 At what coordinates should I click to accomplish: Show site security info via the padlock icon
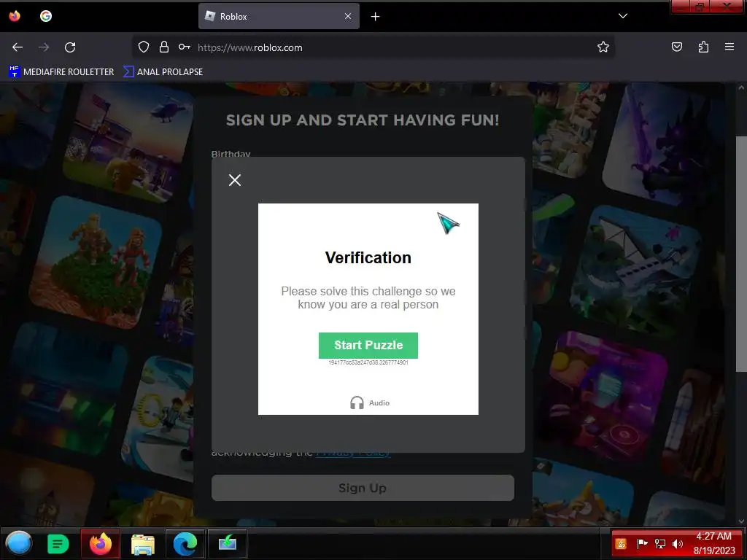click(x=164, y=47)
